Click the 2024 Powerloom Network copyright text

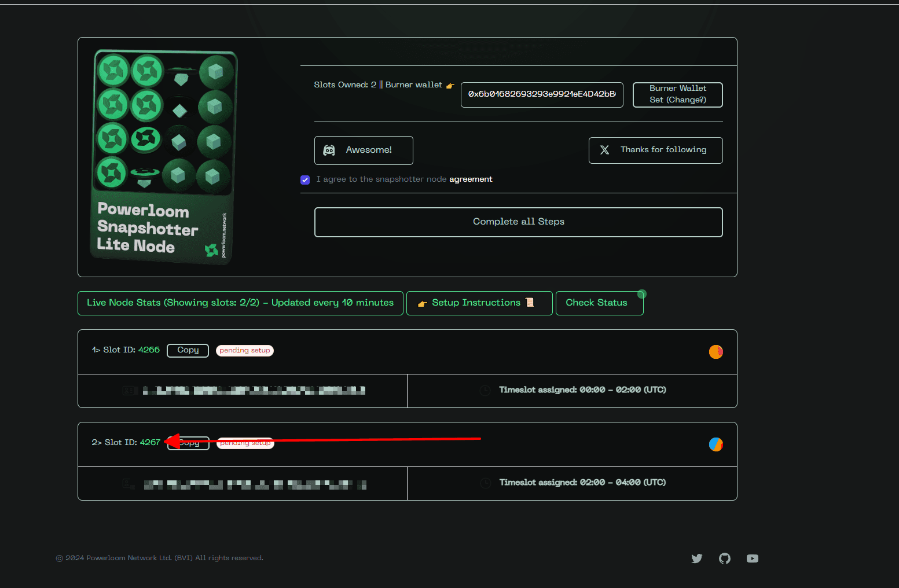click(x=159, y=558)
